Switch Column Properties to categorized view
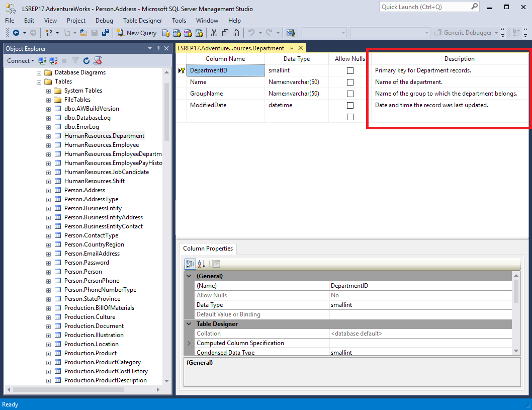Viewport: 532px width, 410px height. [190, 263]
